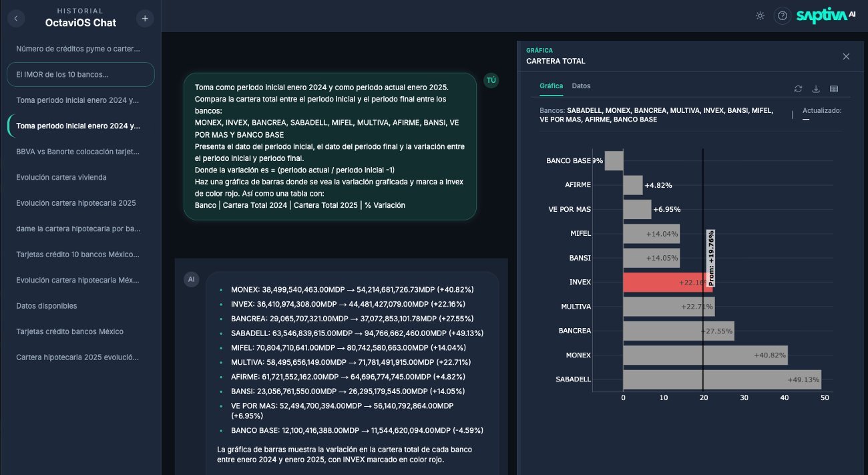868x475 pixels.
Task: Collapse the history sidebar with back chevron
Action: click(15, 19)
